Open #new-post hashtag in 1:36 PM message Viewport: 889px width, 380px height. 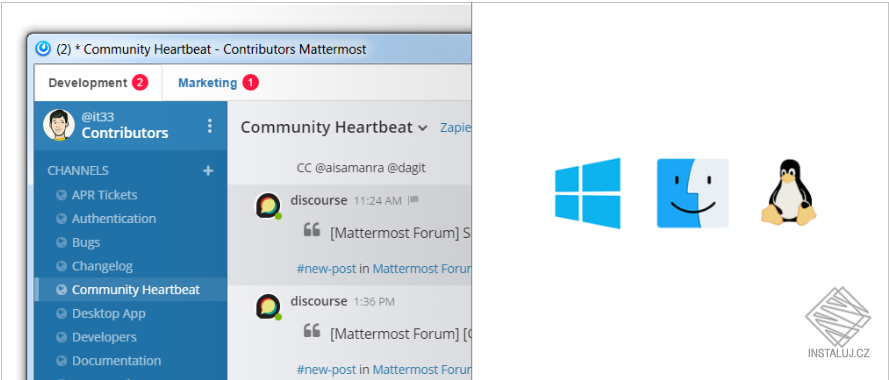[x=326, y=370]
